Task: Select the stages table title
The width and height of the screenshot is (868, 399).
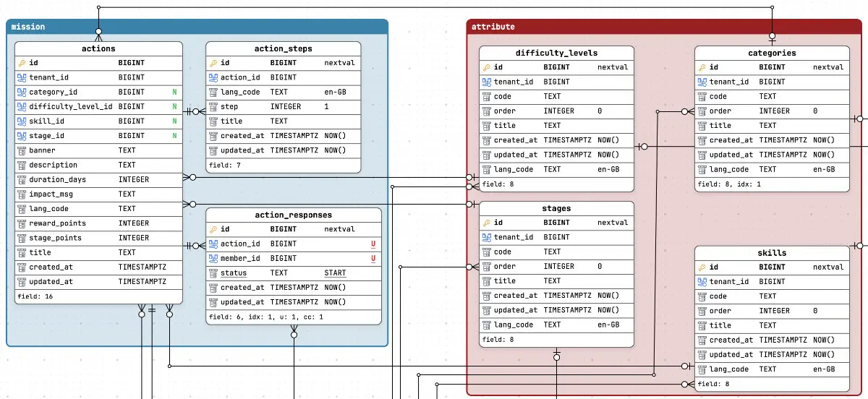Action: (x=556, y=208)
